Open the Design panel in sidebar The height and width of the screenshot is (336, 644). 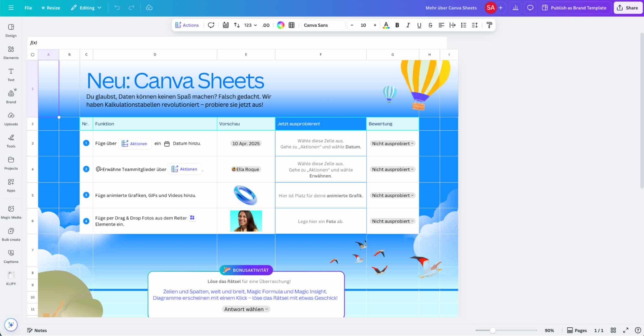11,30
